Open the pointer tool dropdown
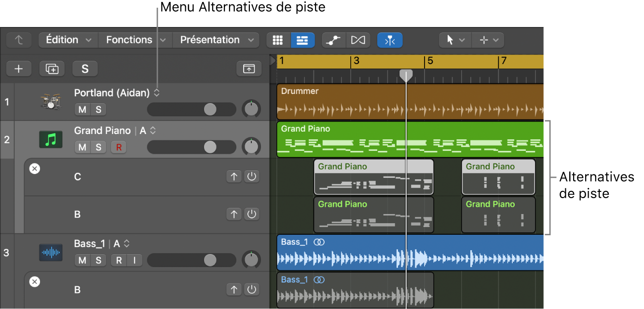The height and width of the screenshot is (309, 644). click(455, 40)
